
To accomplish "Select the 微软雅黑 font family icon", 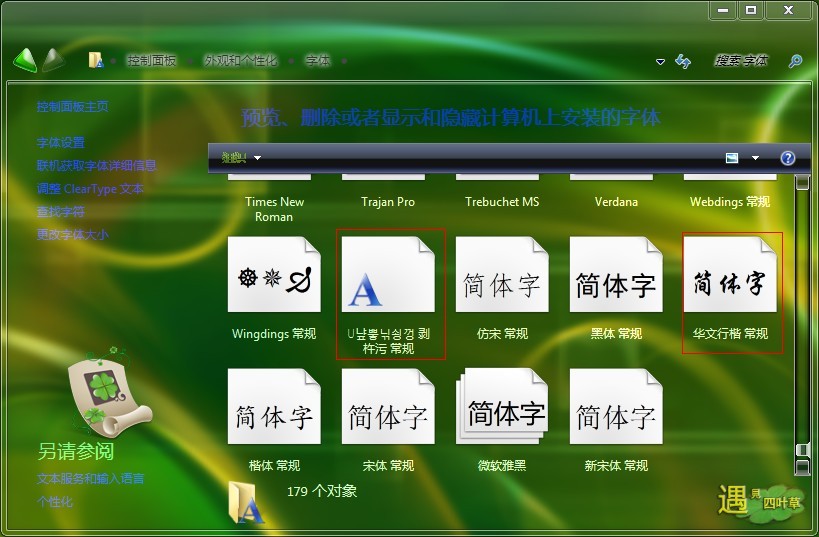I will (502, 406).
